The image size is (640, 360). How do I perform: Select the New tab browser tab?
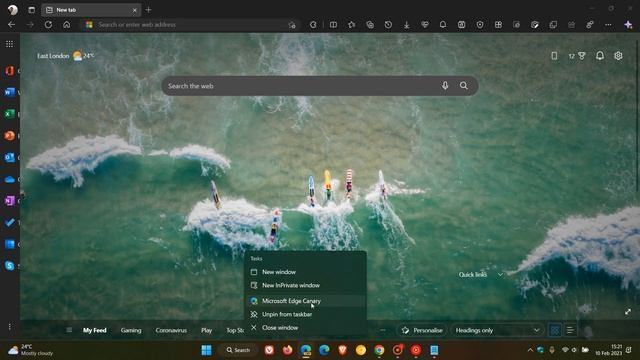(91, 10)
